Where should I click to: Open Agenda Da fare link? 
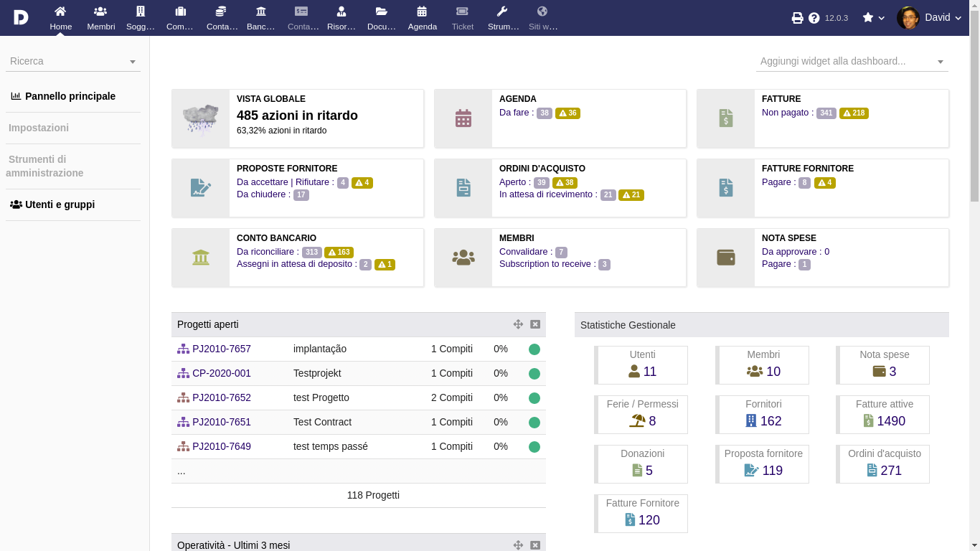pos(517,113)
